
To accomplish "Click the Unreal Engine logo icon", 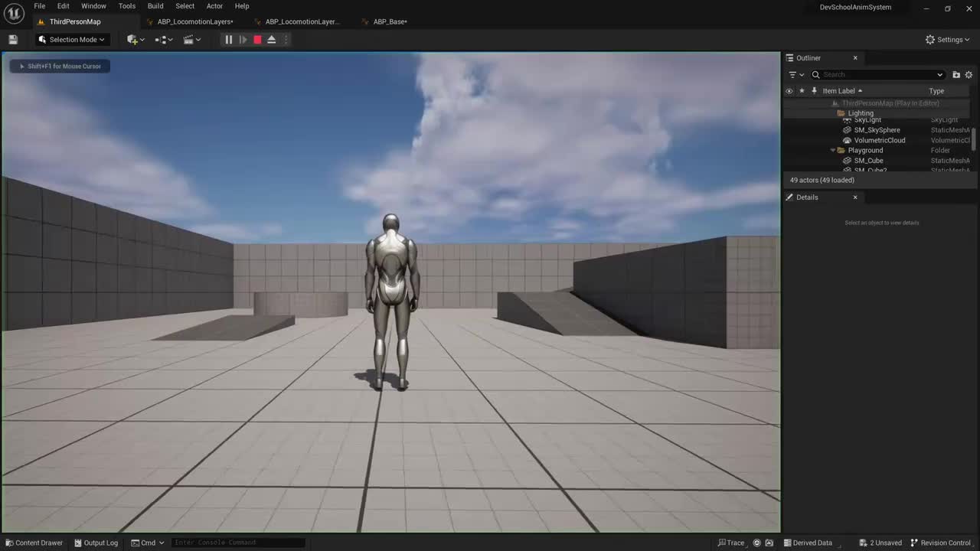I will point(14,14).
